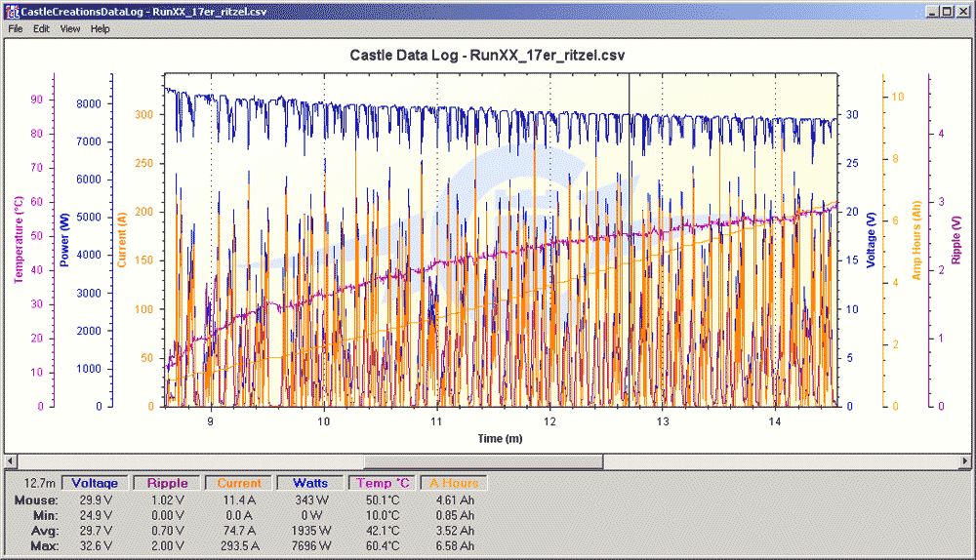Click the power axis tick 8000
The height and width of the screenshot is (560, 976).
(89, 104)
